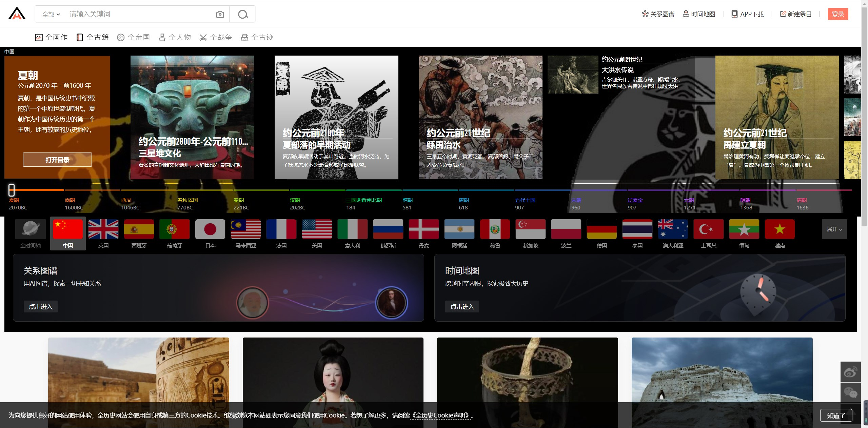Open the Weibo share icon

pyautogui.click(x=850, y=372)
